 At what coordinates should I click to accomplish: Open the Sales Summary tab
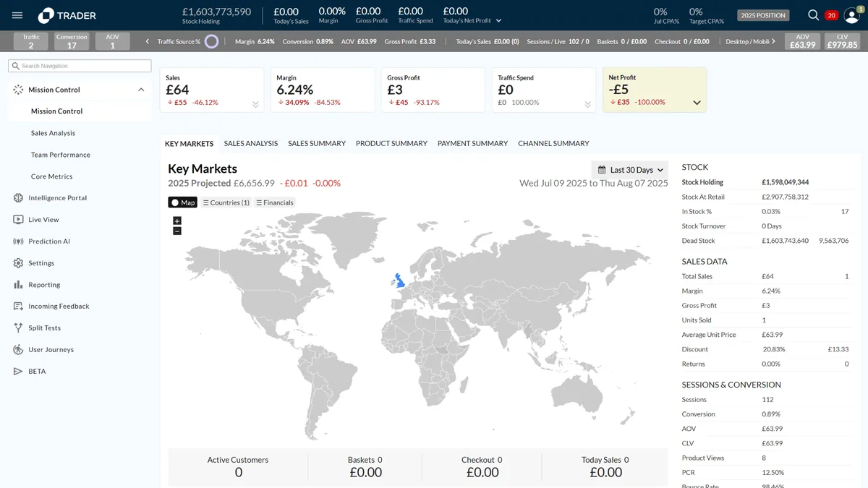tap(317, 143)
